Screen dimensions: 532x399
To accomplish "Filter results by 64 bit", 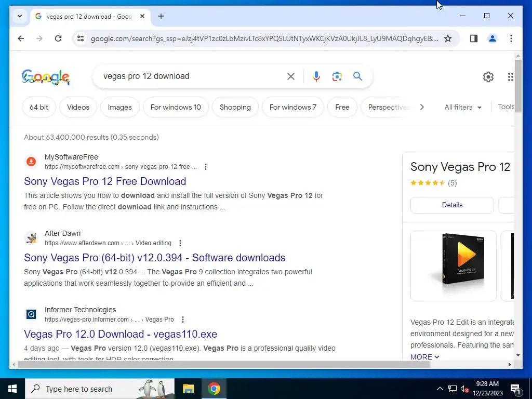I will [38, 107].
